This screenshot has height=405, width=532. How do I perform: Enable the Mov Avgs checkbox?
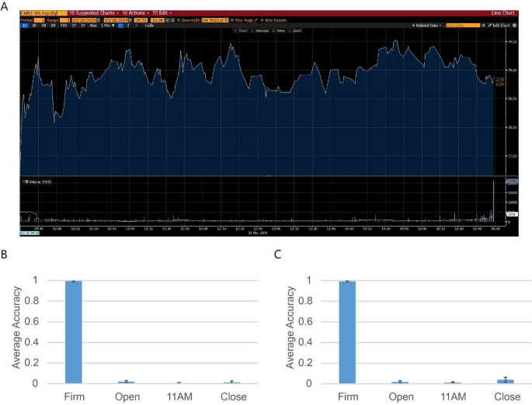click(x=233, y=19)
